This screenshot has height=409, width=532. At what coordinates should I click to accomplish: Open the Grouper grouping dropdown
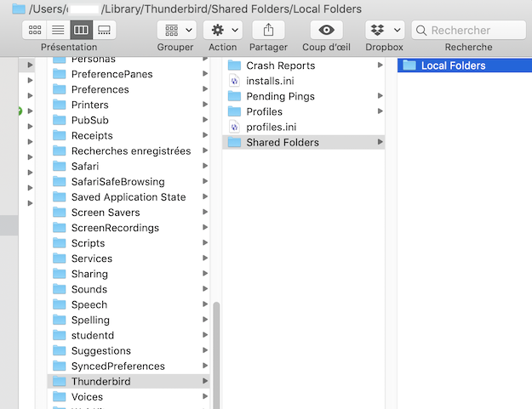[x=176, y=30]
